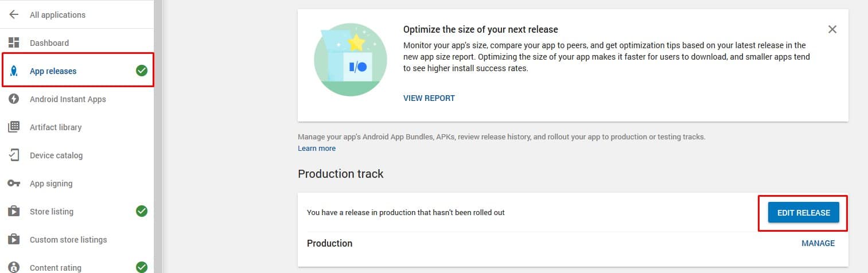Click the sidebar vertical scrollbar
The width and height of the screenshot is (868, 273).
tap(158, 136)
